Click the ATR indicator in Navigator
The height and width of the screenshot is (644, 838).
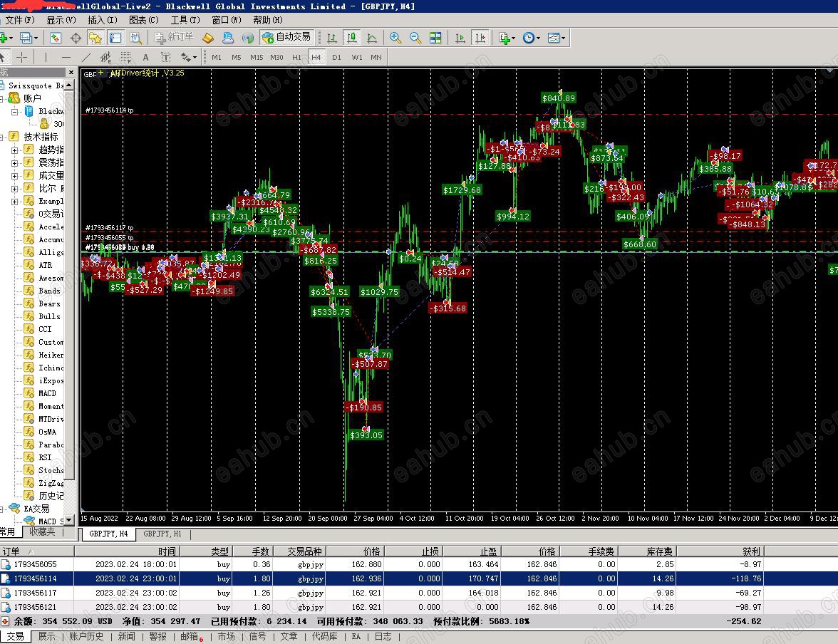[x=45, y=265]
